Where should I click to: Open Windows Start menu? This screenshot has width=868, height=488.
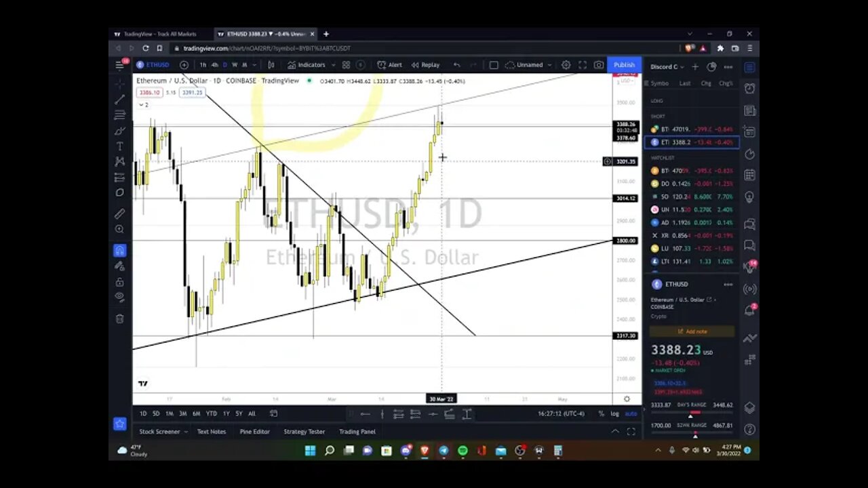click(x=310, y=451)
